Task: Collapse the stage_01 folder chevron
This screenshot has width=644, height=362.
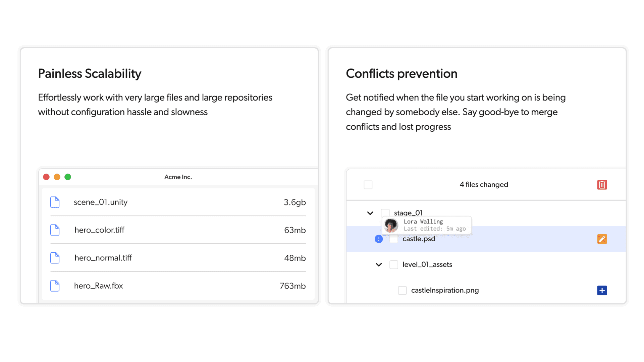Action: tap(370, 213)
